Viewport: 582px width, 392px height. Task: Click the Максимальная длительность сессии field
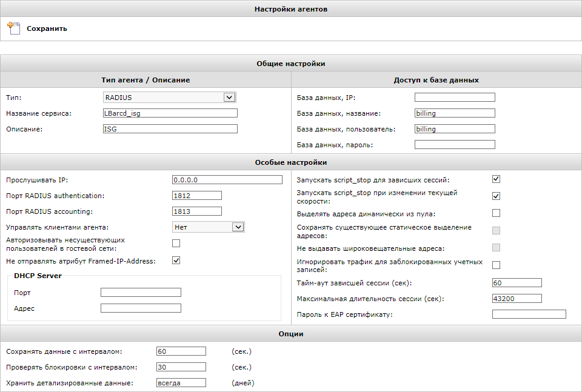click(517, 299)
